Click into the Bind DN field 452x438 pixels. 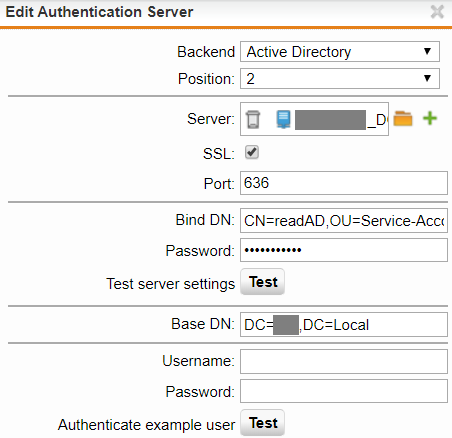click(344, 220)
